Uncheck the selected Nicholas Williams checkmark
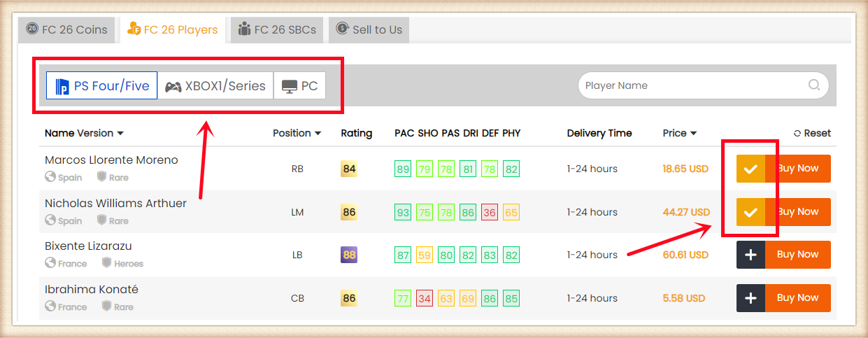868x338 pixels. click(750, 212)
